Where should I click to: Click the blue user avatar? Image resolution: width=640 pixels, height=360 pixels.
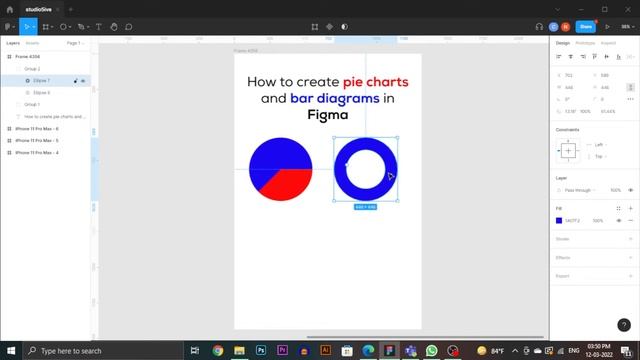(x=553, y=27)
